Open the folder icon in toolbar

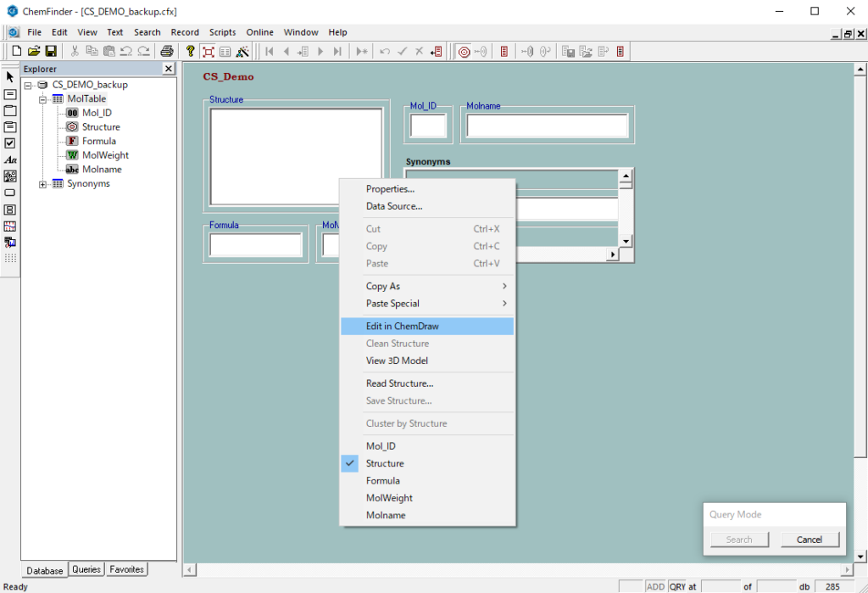34,52
